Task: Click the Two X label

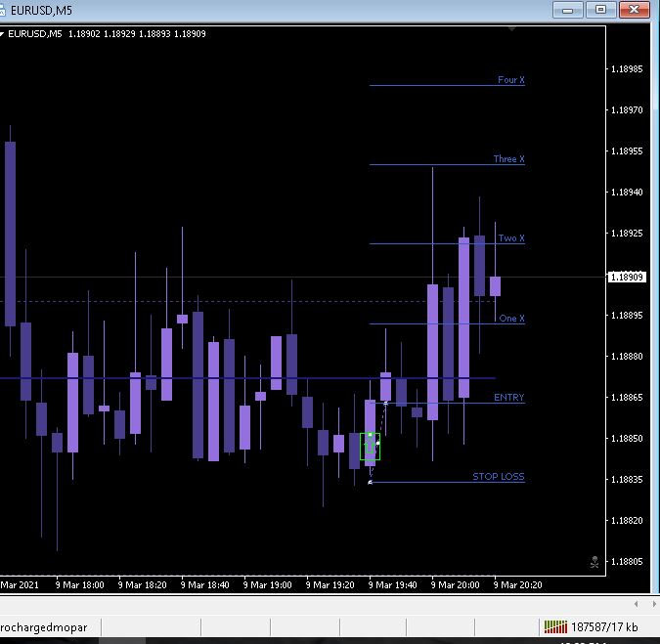Action: pyautogui.click(x=511, y=238)
